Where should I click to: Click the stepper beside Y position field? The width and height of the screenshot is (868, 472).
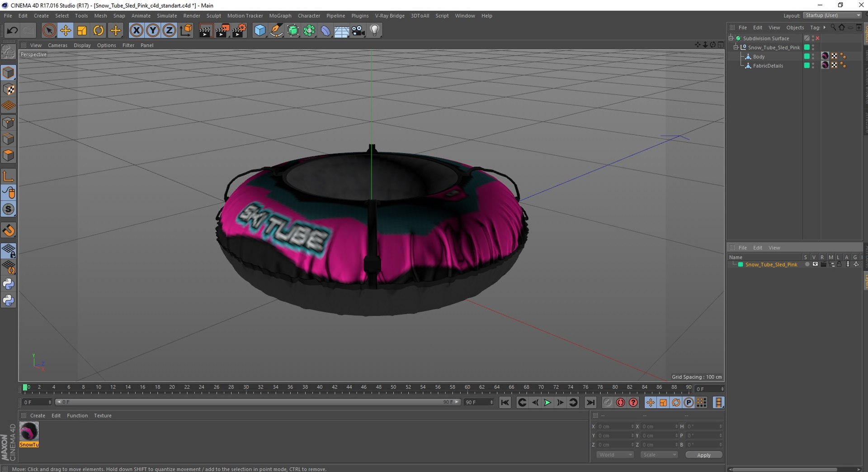point(632,436)
